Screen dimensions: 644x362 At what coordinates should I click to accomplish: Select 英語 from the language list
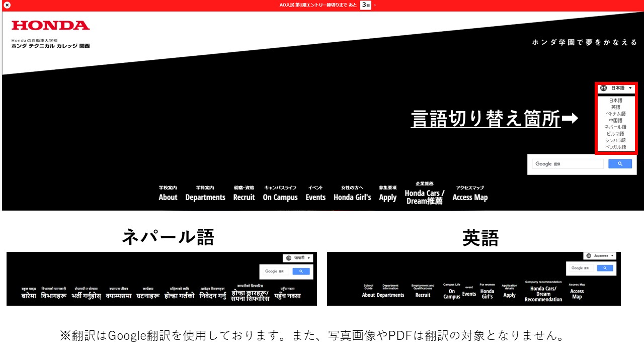[615, 106]
